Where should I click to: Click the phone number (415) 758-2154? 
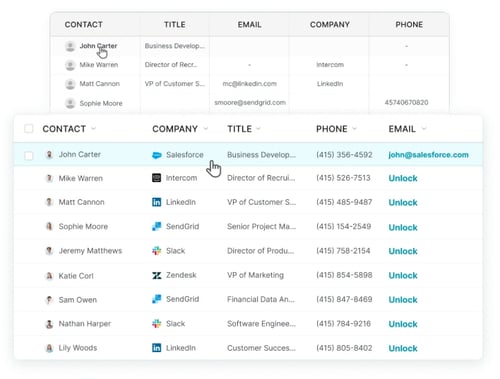[x=343, y=251]
